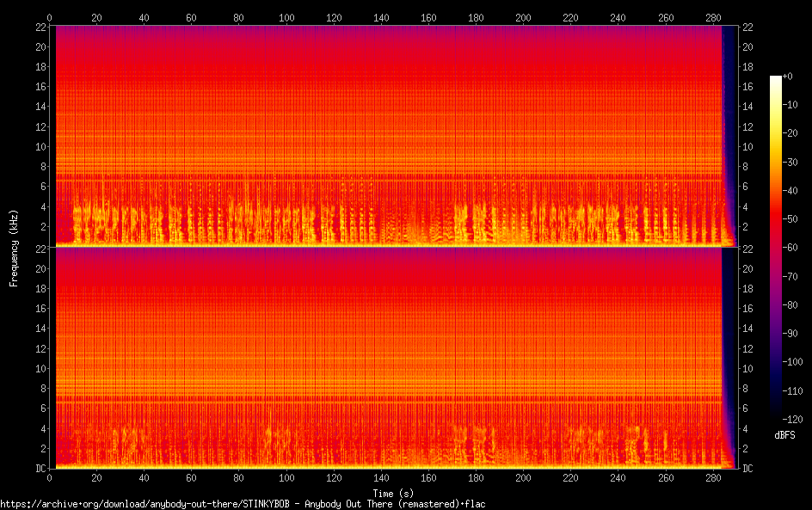Image resolution: width=812 pixels, height=510 pixels.
Task: Click the '220' tick on the bottom time axis
Action: click(570, 478)
